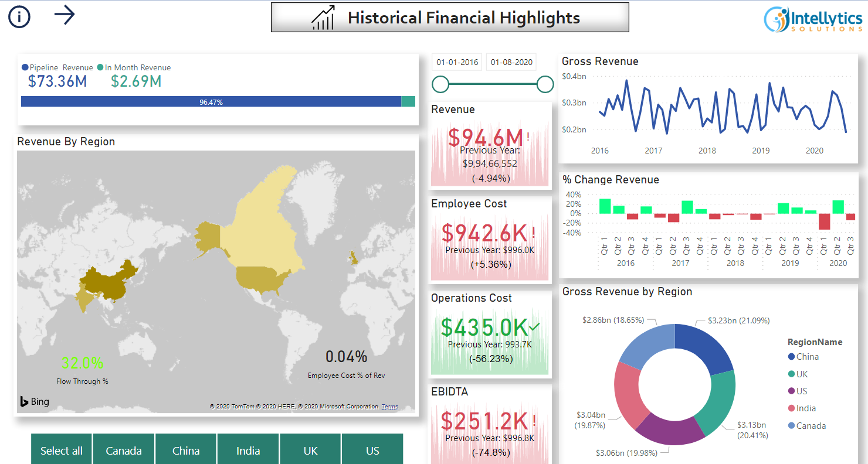This screenshot has height=464, width=868.
Task: Click the green checkmark beside Operations Cost
Action: (534, 327)
